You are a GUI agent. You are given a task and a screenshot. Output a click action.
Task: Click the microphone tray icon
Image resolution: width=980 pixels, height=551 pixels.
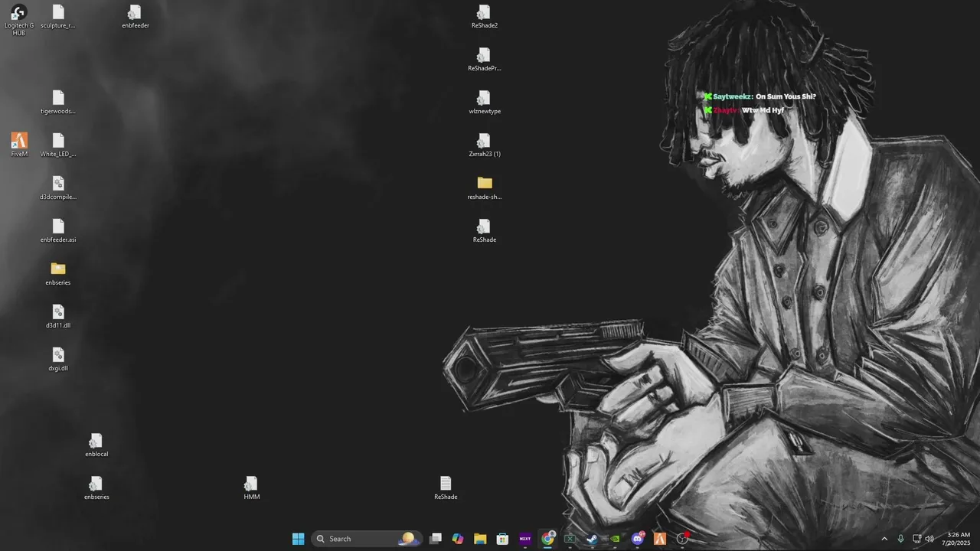click(x=901, y=539)
